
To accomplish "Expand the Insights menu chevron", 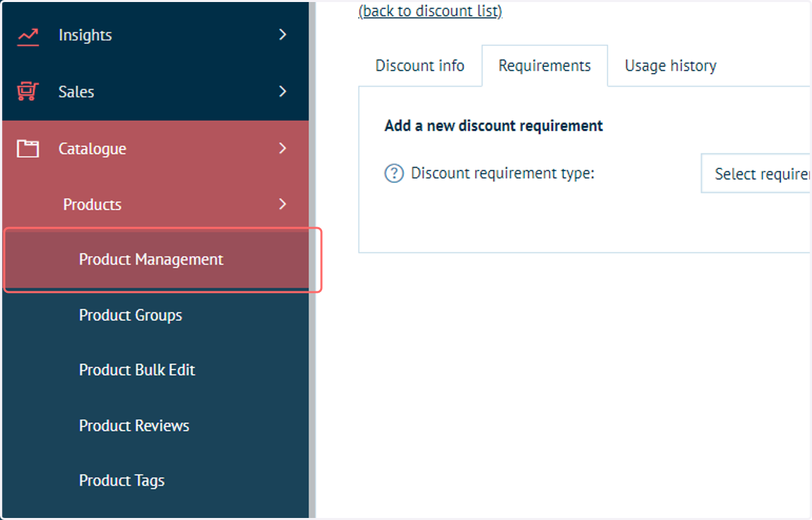I will pos(283,34).
